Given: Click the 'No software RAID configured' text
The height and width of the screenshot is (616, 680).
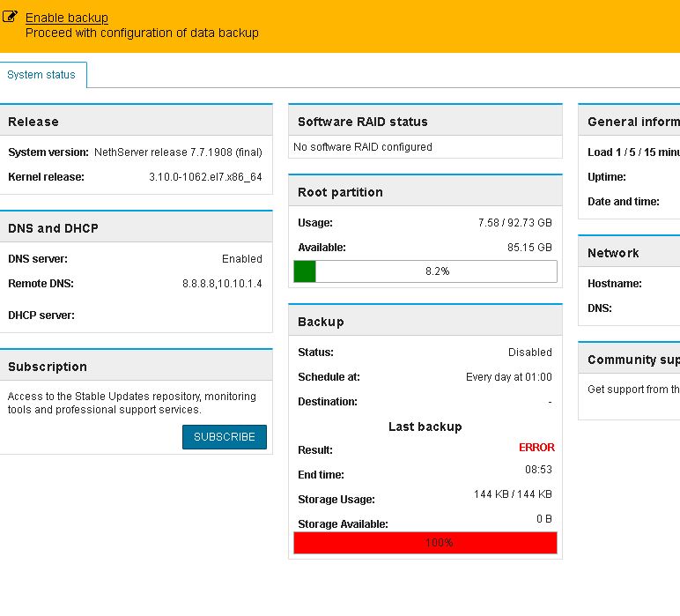Looking at the screenshot, I should click(x=363, y=147).
